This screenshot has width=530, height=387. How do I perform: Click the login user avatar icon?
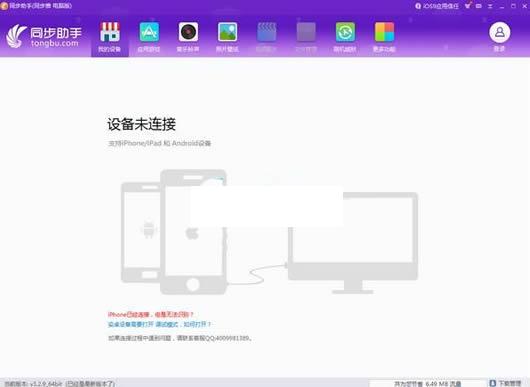click(499, 32)
